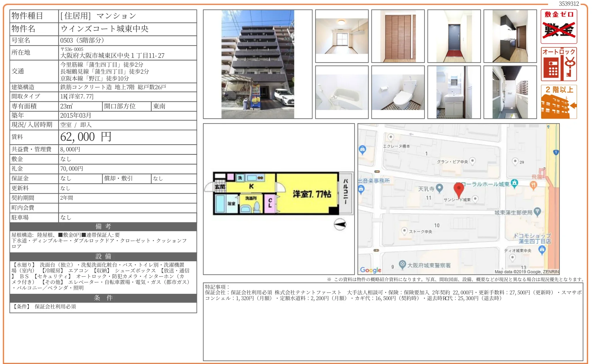
Task: Open the building exterior photo
Action: click(258, 64)
